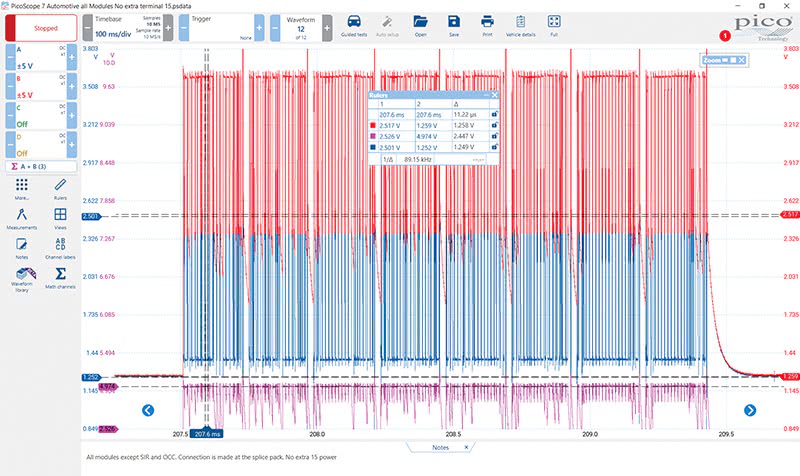The height and width of the screenshot is (476, 800).
Task: Click the Trigger minus button
Action: [184, 28]
